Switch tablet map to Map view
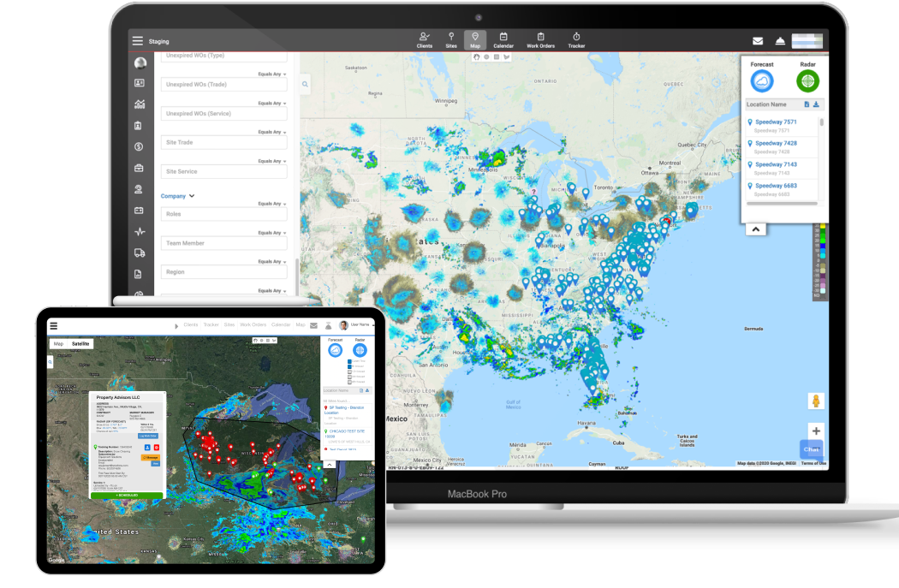The height and width of the screenshot is (588, 899). [x=58, y=344]
